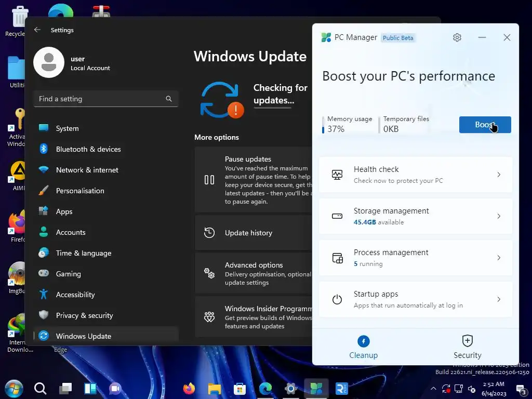This screenshot has width=532, height=399.
Task: Click the Process management window icon
Action: pyautogui.click(x=337, y=258)
